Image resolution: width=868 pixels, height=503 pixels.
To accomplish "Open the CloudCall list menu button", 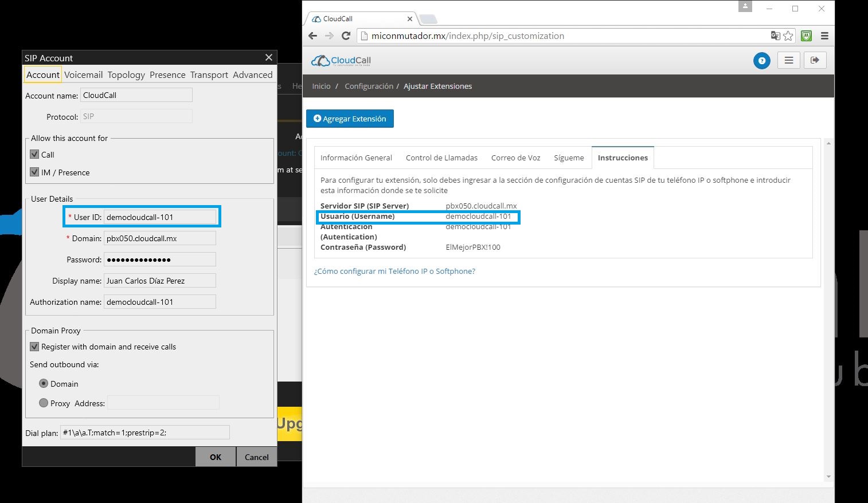I will (789, 60).
